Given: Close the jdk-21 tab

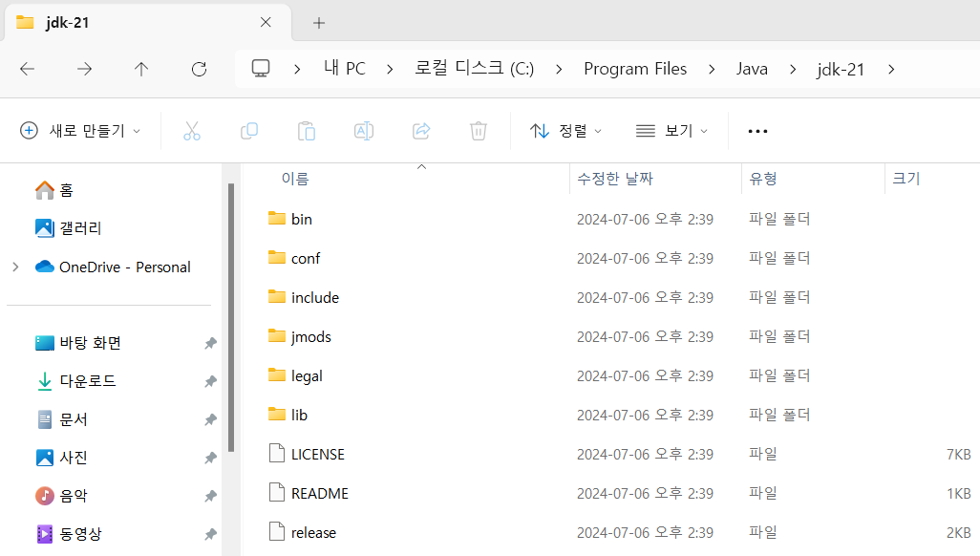Looking at the screenshot, I should click(266, 23).
